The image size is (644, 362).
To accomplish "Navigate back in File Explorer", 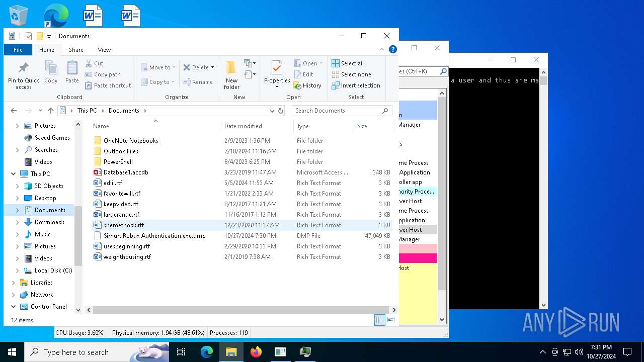I will coord(14,111).
